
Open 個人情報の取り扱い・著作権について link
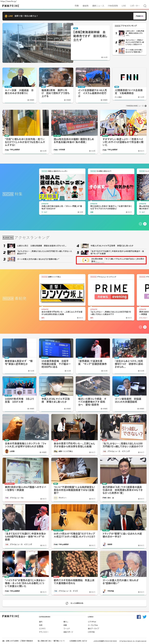click(51, 641)
